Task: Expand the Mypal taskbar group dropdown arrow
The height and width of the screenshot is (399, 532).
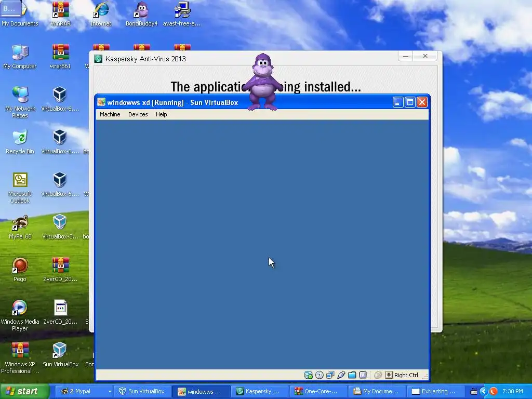Action: (x=110, y=392)
